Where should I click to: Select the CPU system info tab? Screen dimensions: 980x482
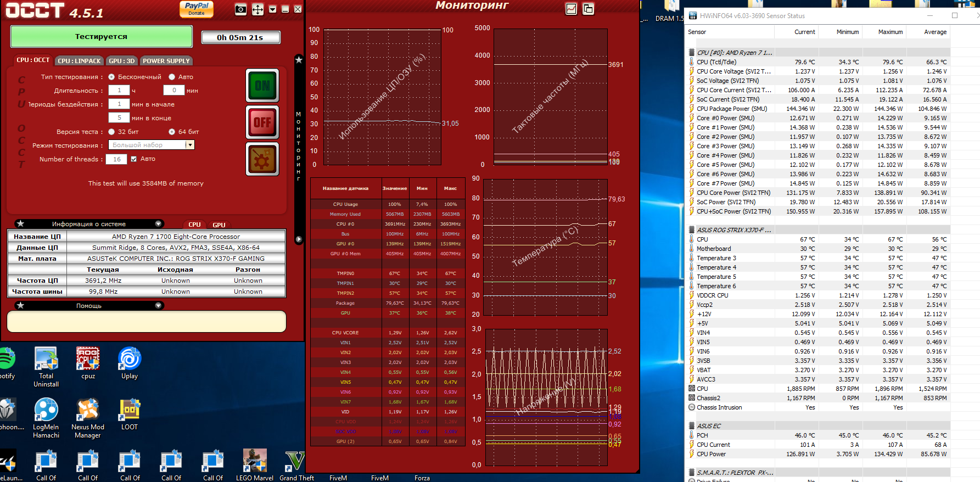(x=194, y=225)
